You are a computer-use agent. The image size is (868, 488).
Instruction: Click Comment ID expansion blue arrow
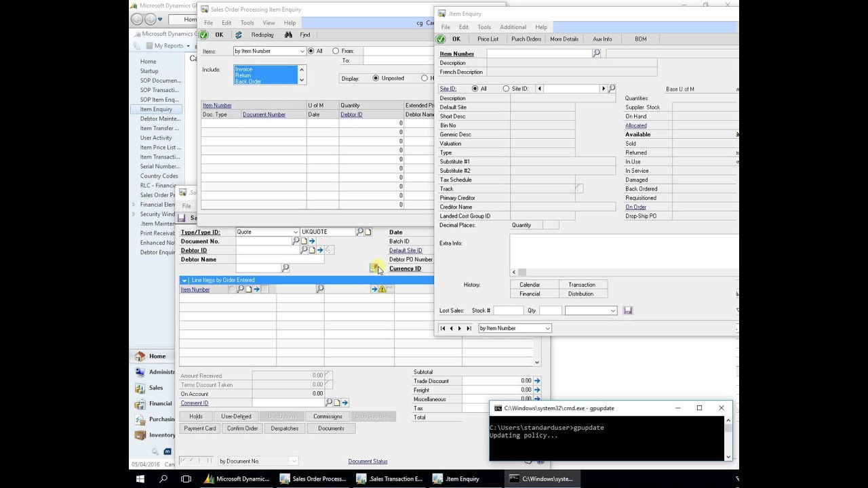tap(345, 403)
